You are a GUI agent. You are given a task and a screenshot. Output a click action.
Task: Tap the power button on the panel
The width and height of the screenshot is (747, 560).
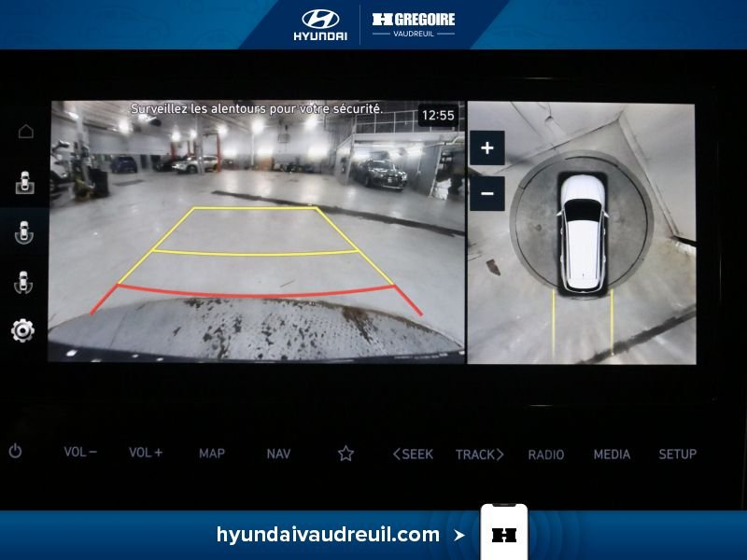[x=15, y=451]
